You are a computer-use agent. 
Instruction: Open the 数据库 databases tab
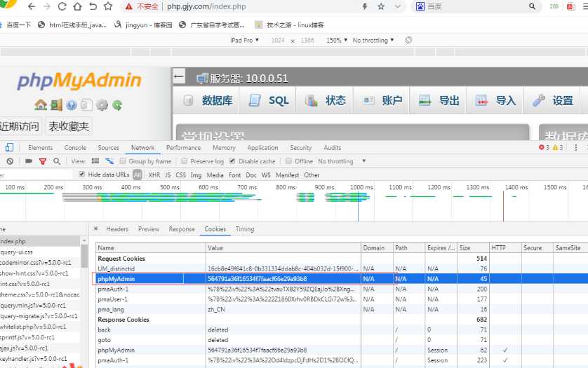point(208,100)
